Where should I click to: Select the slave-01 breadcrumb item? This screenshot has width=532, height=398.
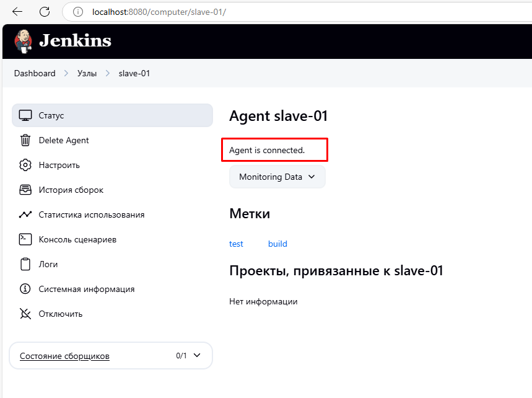pyautogui.click(x=134, y=73)
